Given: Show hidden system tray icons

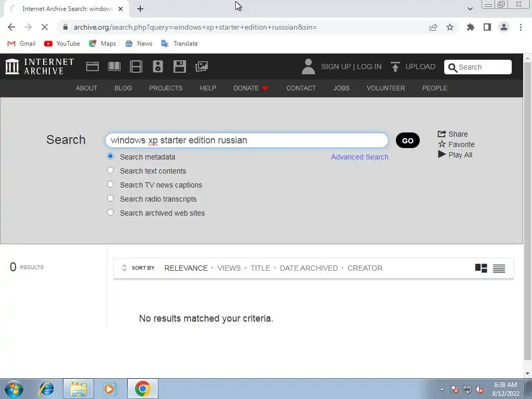Looking at the screenshot, I should pos(442,389).
